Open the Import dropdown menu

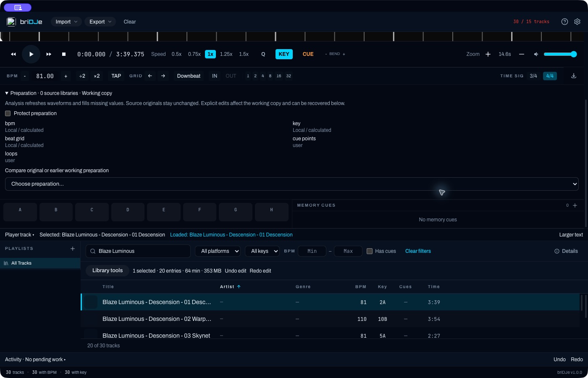[x=66, y=22]
